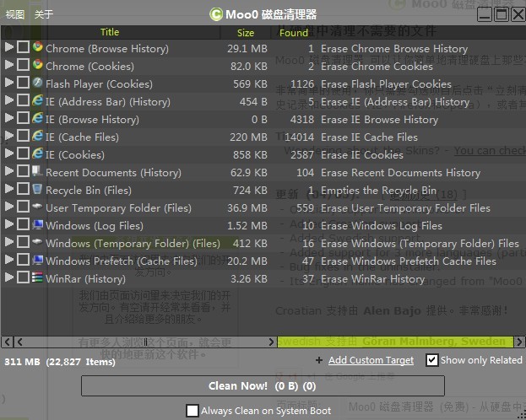The image size is (526, 420).
Task: Expand Windows (Temporary Folder) (Files) row
Action: [9, 242]
